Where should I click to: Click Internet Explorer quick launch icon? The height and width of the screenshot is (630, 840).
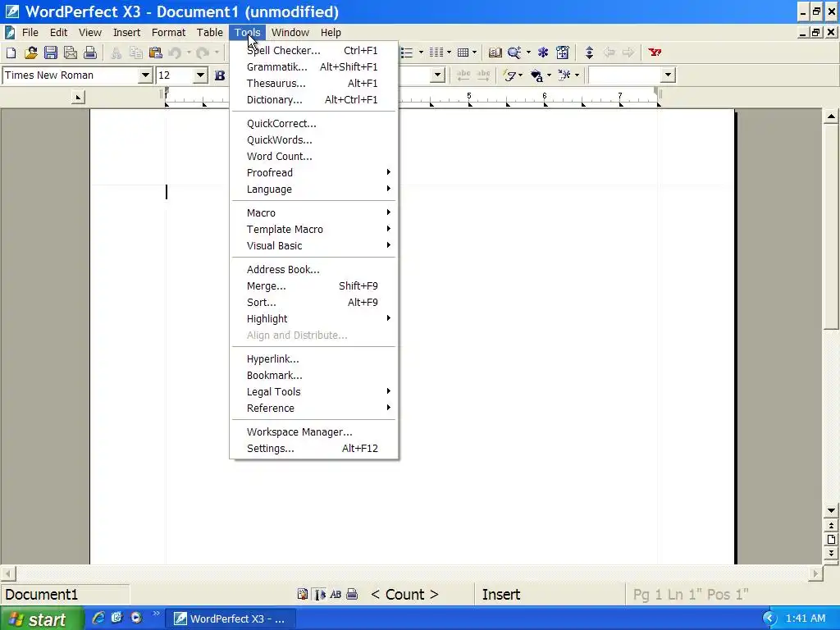(98, 618)
